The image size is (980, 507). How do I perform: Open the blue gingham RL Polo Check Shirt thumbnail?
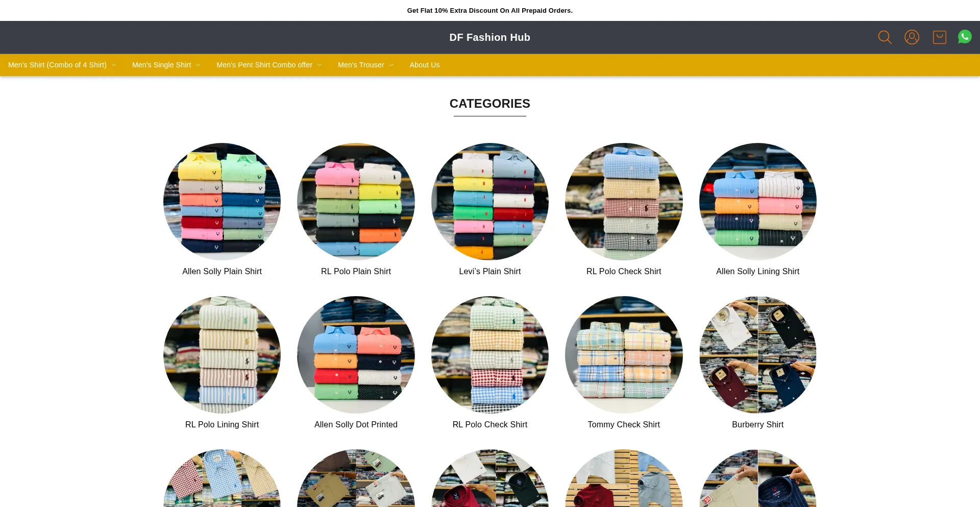624,202
